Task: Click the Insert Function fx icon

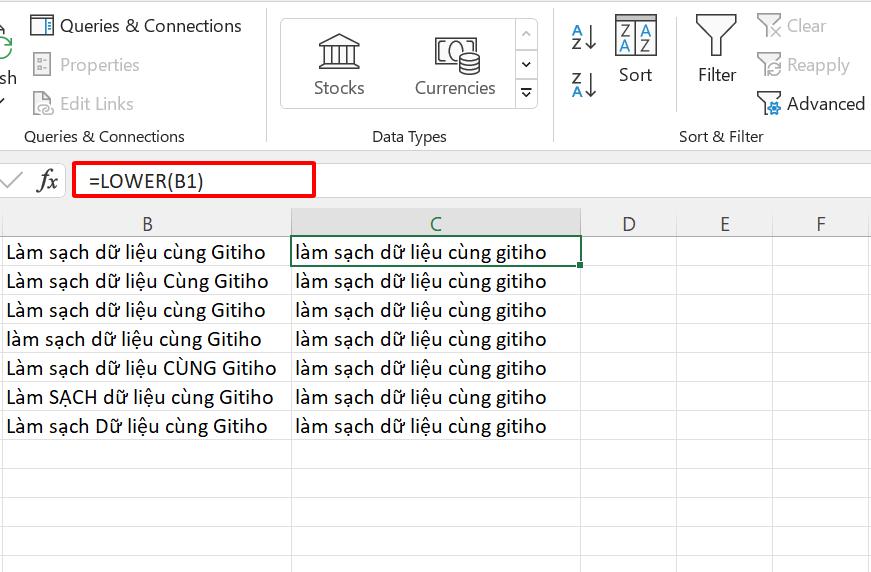Action: pos(47,181)
